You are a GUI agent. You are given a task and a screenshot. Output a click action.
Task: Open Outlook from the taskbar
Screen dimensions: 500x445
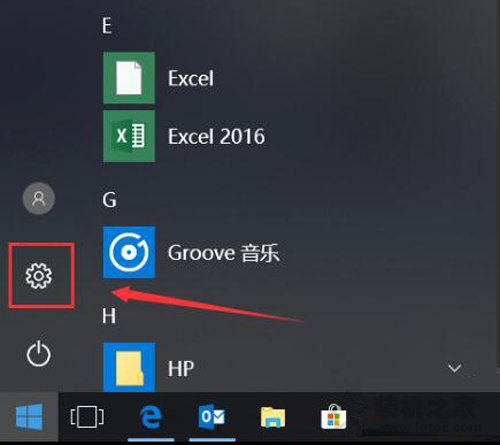point(212,417)
